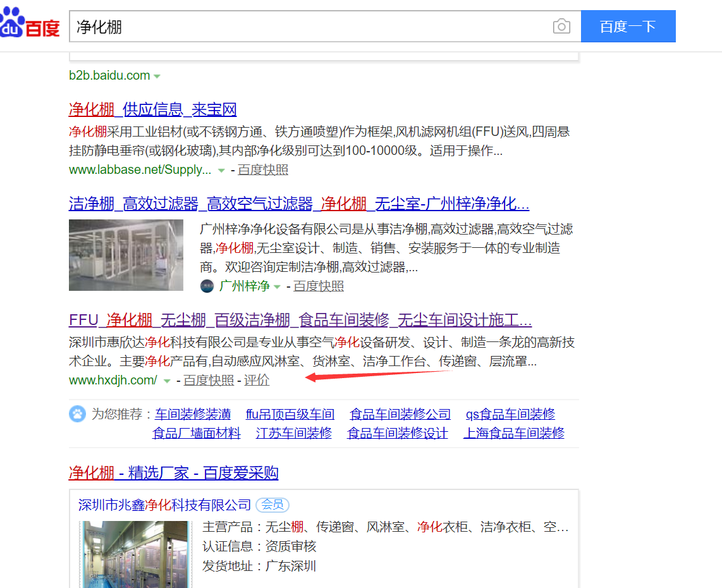Viewport: 722px width, 588px height.
Task: Expand dropdown beside www.hxdjh.com
Action: click(x=167, y=381)
